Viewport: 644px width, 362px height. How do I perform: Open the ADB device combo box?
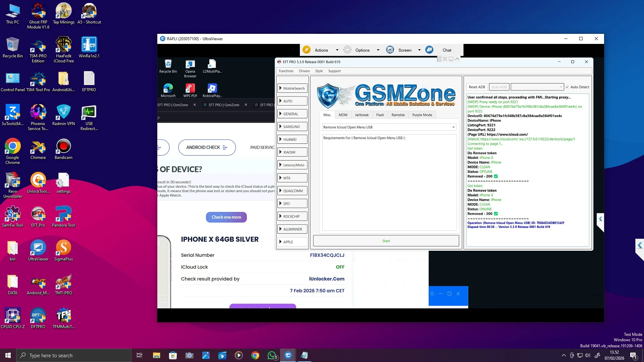(x=537, y=87)
